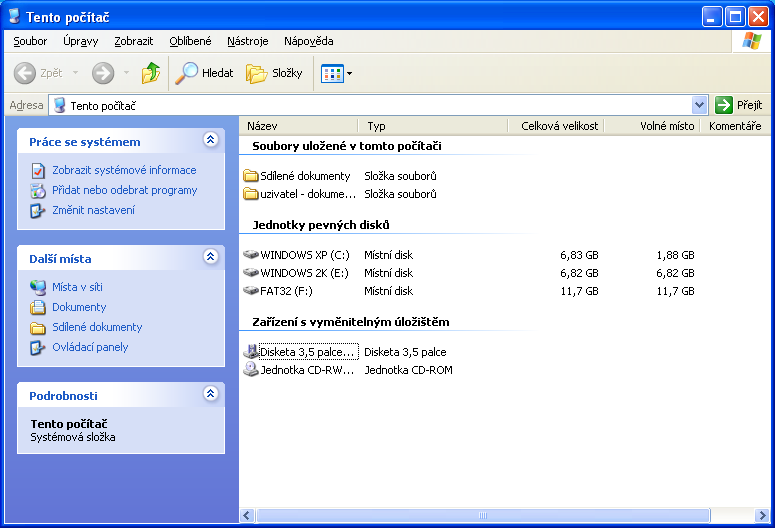The width and height of the screenshot is (775, 528).
Task: Collapse the Další místa panel
Action: point(211,257)
